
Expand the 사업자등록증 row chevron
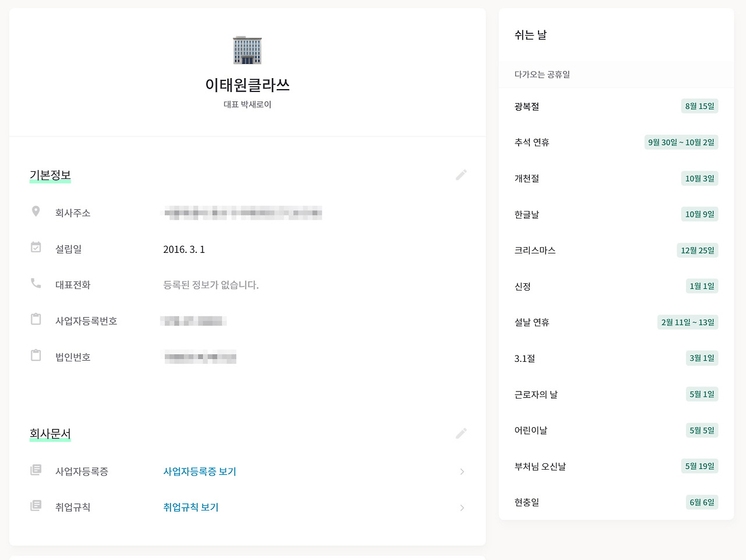point(462,471)
